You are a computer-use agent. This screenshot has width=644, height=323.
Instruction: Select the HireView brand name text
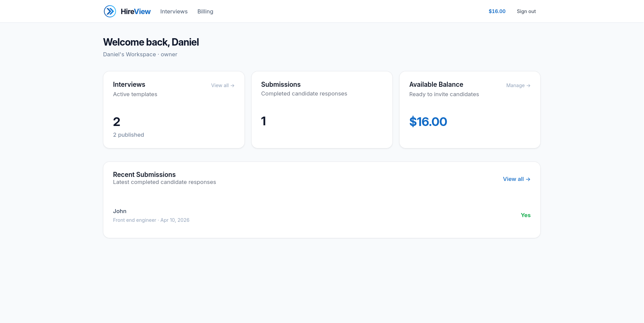tap(136, 11)
